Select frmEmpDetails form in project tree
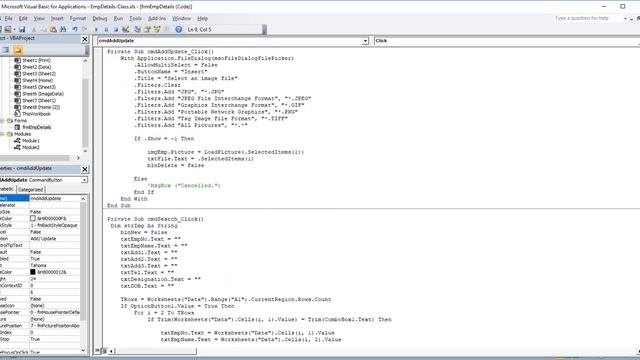Viewport: 640px width, 360px height. coord(37,127)
